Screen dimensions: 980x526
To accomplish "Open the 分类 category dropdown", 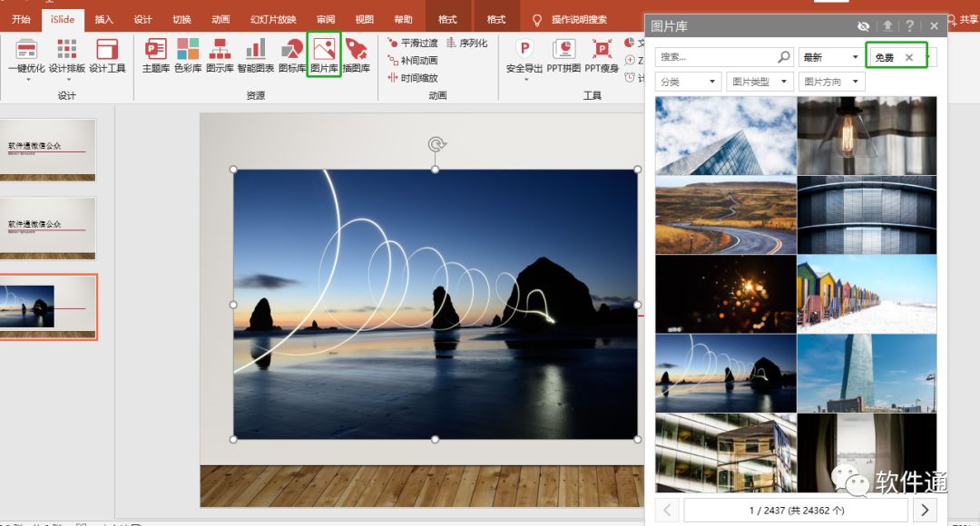I will [688, 82].
